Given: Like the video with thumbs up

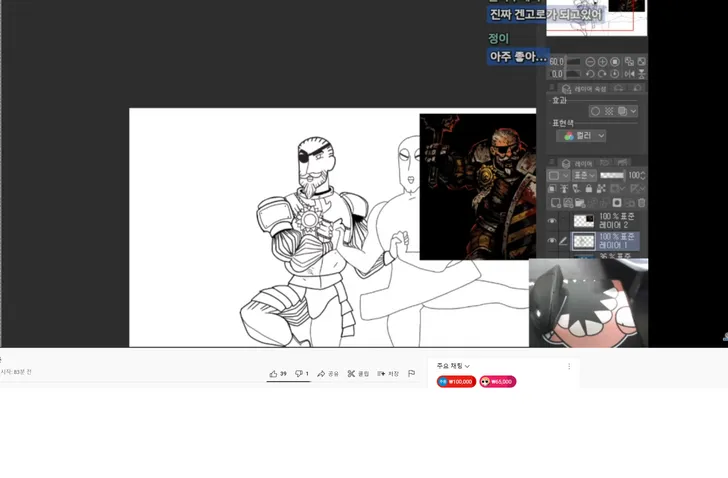Looking at the screenshot, I should [x=273, y=374].
